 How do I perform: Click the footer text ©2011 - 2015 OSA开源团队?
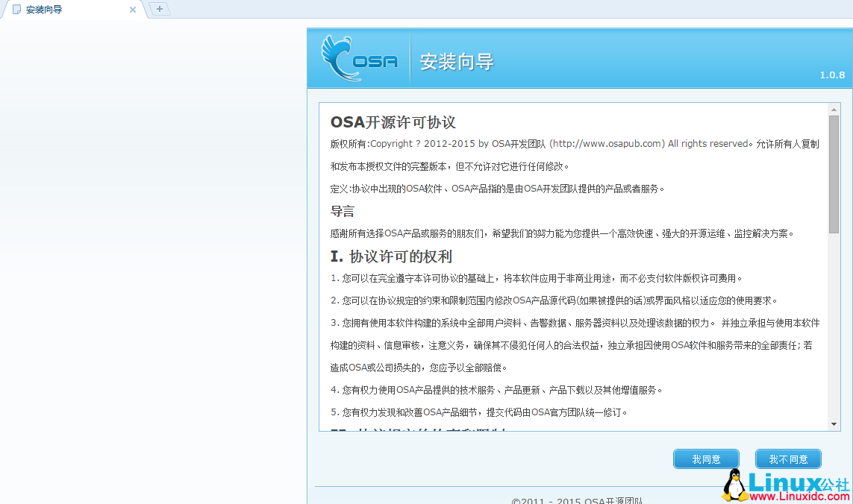click(x=579, y=499)
